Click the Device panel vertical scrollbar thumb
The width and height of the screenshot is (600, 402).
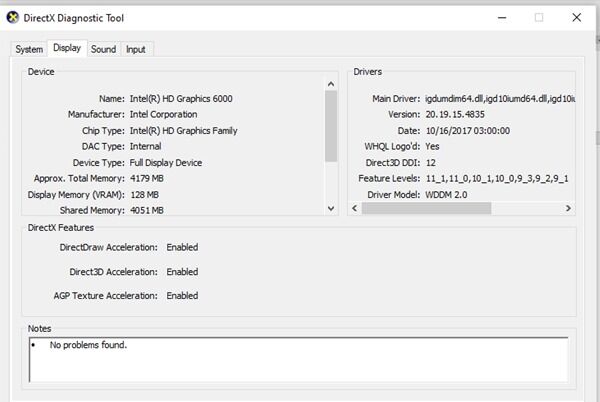point(331,126)
